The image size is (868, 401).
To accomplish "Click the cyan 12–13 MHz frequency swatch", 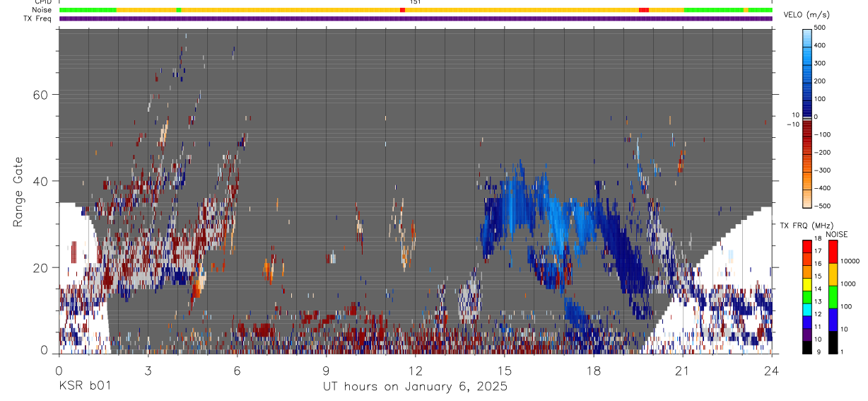I will coord(807,309).
